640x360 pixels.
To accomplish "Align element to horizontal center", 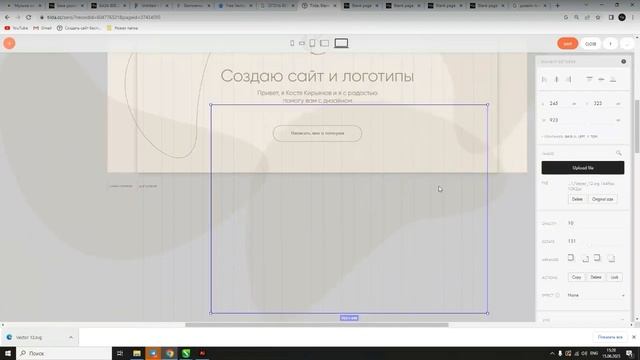I will (556, 80).
